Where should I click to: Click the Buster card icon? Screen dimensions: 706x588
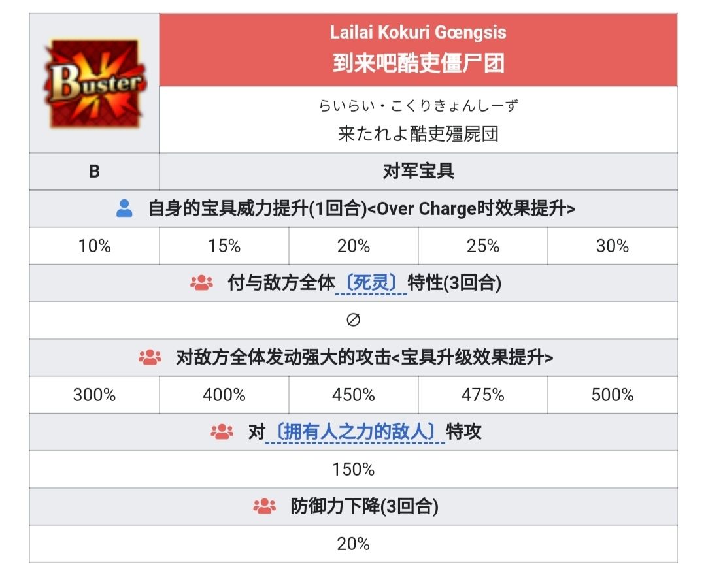(x=94, y=84)
